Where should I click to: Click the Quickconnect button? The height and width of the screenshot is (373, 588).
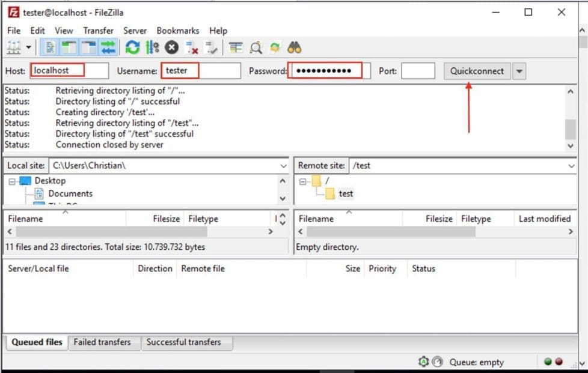(x=477, y=71)
